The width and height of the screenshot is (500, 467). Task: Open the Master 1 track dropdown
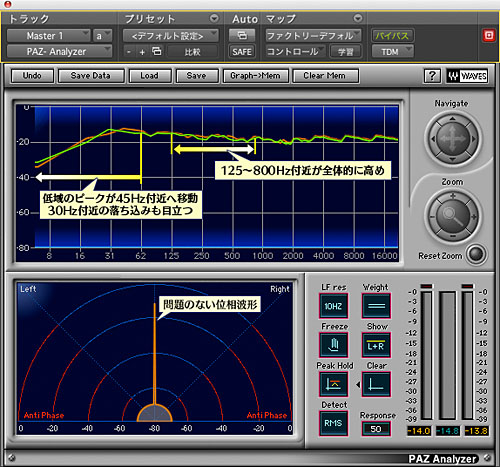pos(49,36)
